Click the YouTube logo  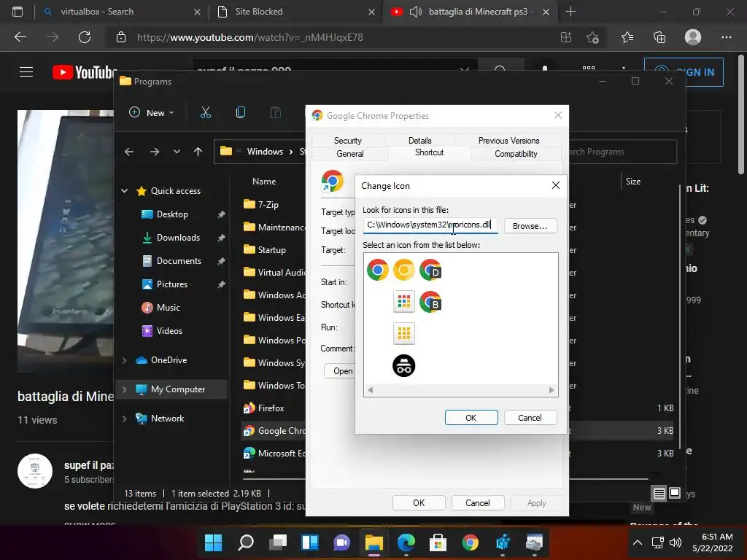pos(85,72)
